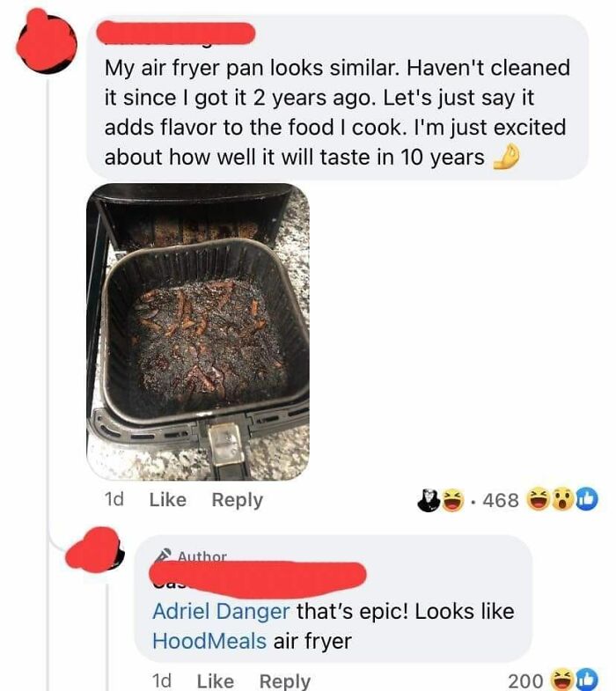Click the 200 reactions count
The image size is (616, 691).
tap(525, 680)
